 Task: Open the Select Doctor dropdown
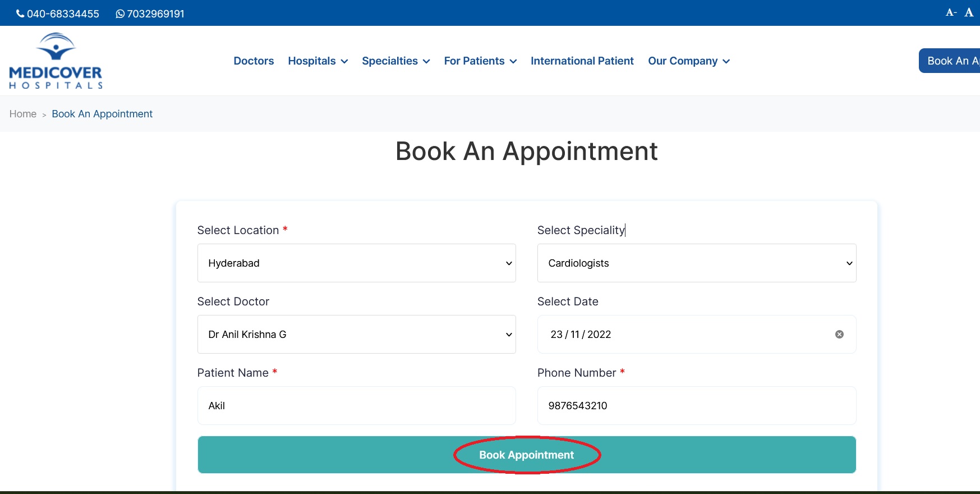(x=356, y=335)
